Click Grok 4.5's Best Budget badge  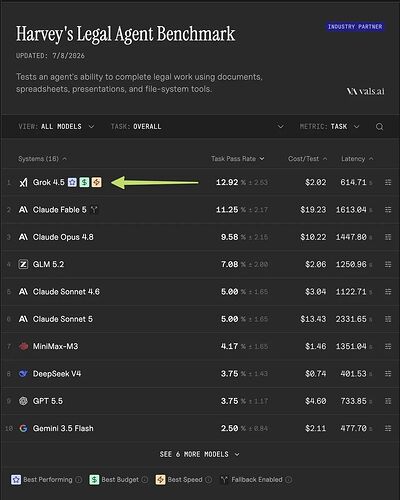[84, 182]
